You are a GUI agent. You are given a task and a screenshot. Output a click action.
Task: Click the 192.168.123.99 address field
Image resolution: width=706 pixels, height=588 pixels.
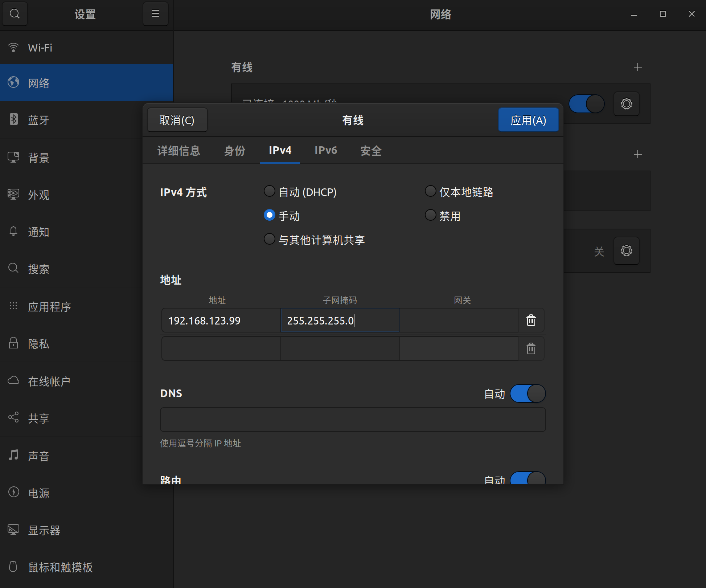pos(221,320)
